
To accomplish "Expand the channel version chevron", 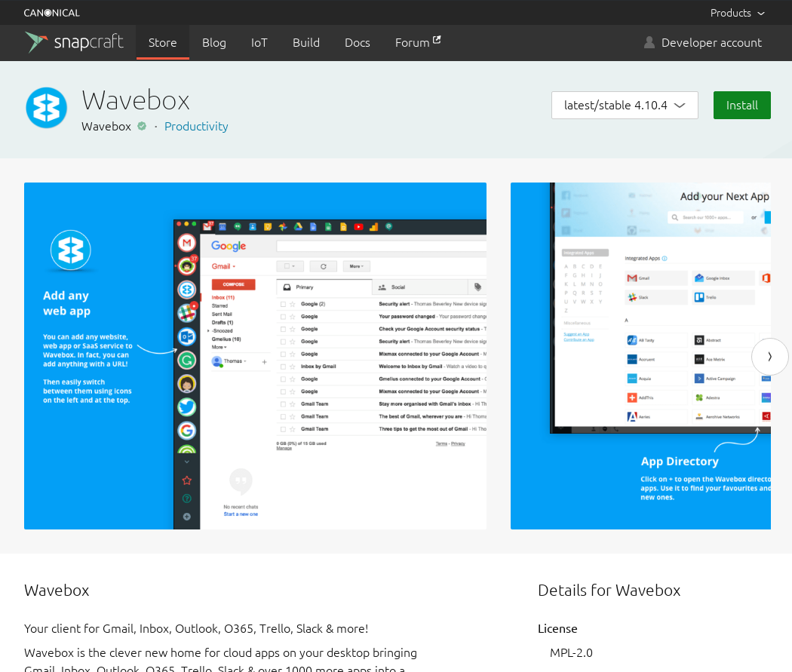I will (680, 106).
